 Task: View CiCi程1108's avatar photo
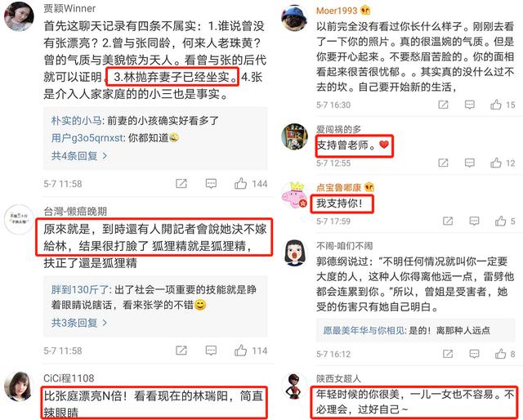(x=18, y=387)
